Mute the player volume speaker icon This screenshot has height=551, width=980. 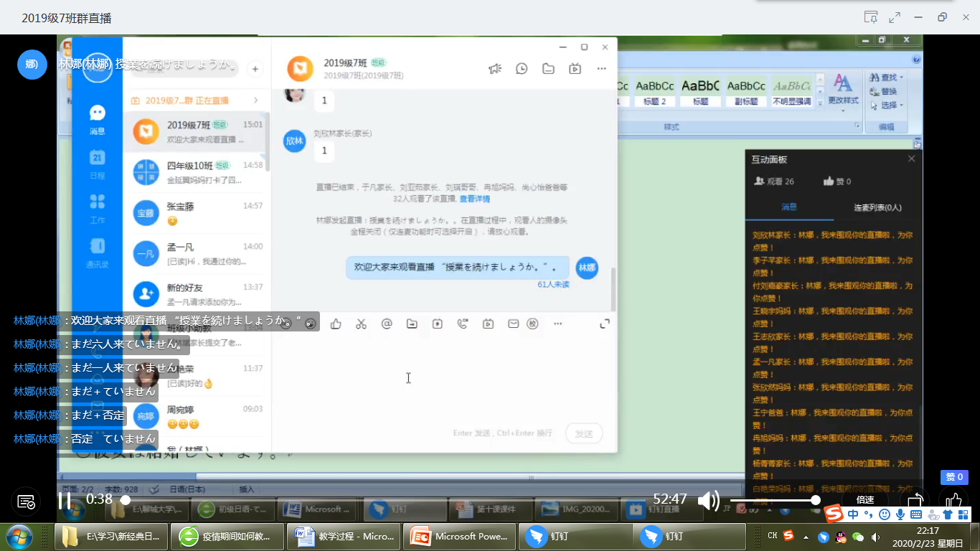pyautogui.click(x=707, y=500)
